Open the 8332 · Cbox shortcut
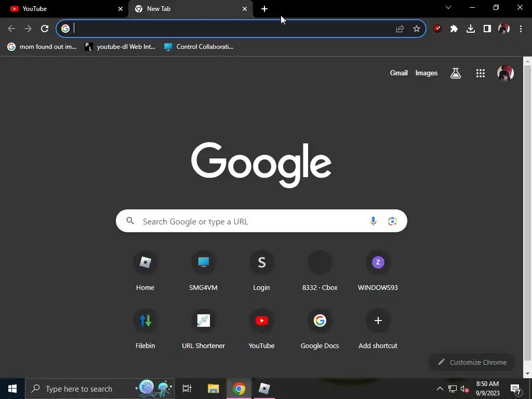 click(320, 271)
